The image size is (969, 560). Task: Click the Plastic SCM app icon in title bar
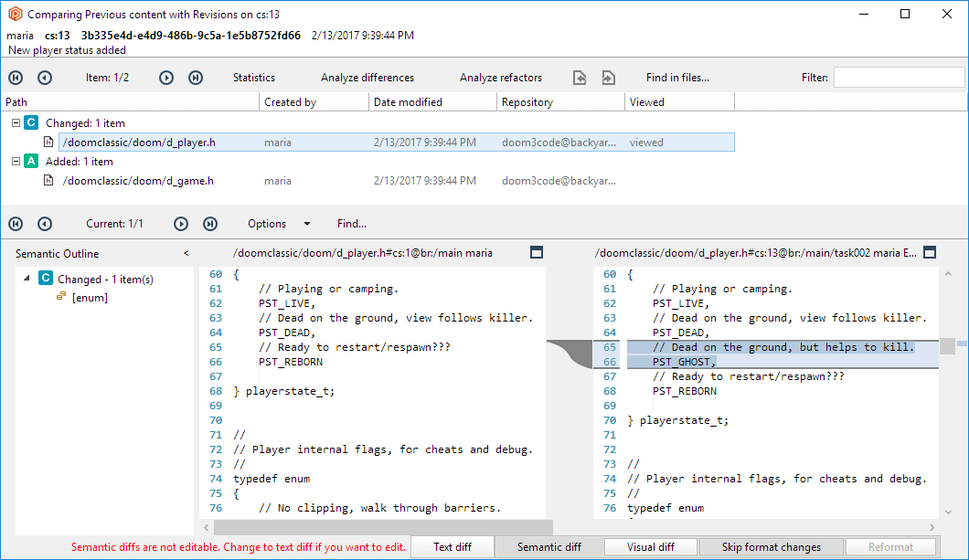(x=15, y=14)
